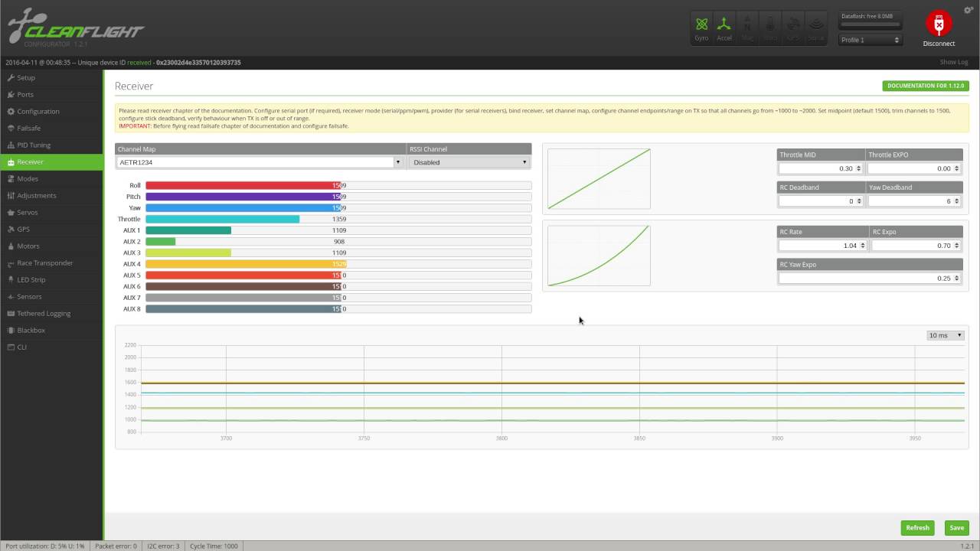Click the Accel sensor status icon
980x551 pixels.
click(724, 28)
